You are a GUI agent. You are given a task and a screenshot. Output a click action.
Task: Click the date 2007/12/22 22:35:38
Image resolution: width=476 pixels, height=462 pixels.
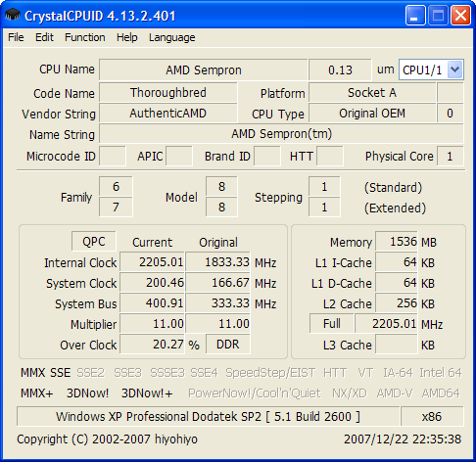[403, 439]
